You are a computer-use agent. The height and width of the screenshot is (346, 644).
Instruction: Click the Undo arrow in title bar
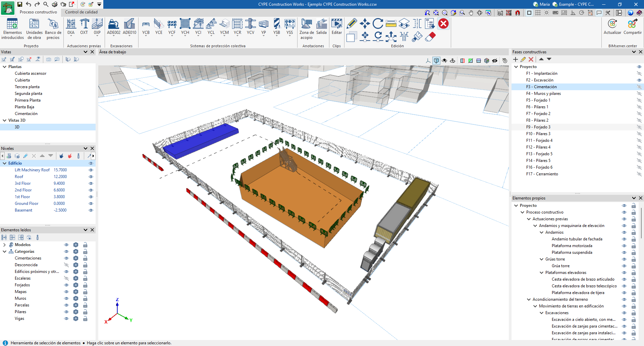29,4
